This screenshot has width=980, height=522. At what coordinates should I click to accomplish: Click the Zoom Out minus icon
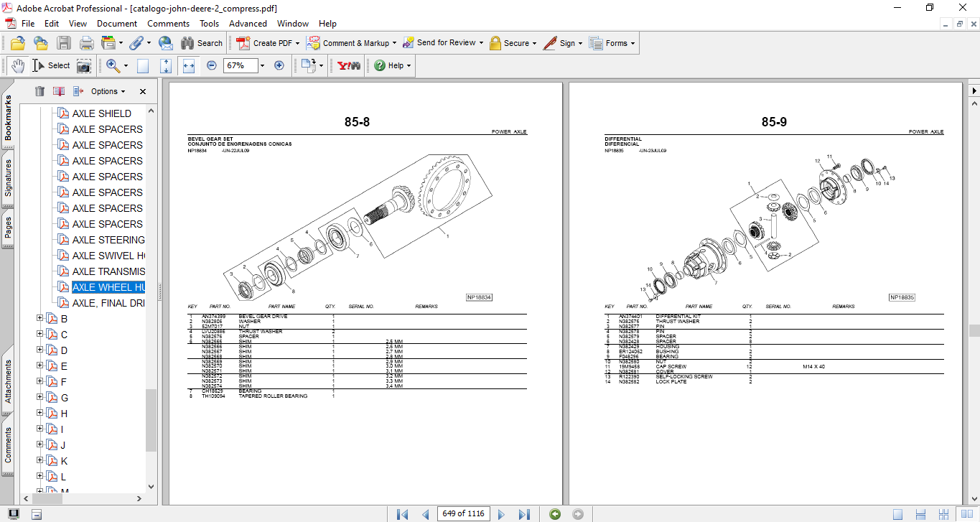(211, 65)
